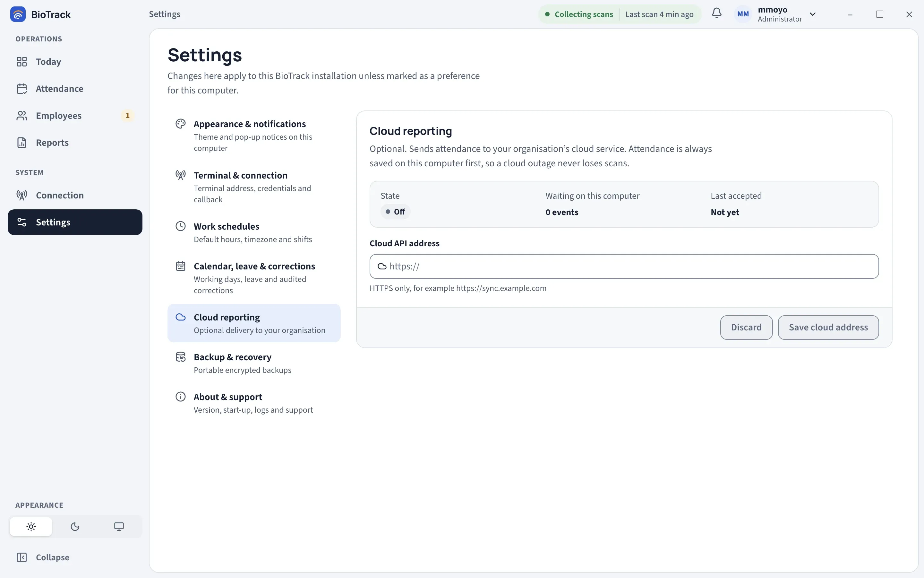Open Calendar, leave & corrections section
The image size is (924, 578).
[x=254, y=278]
